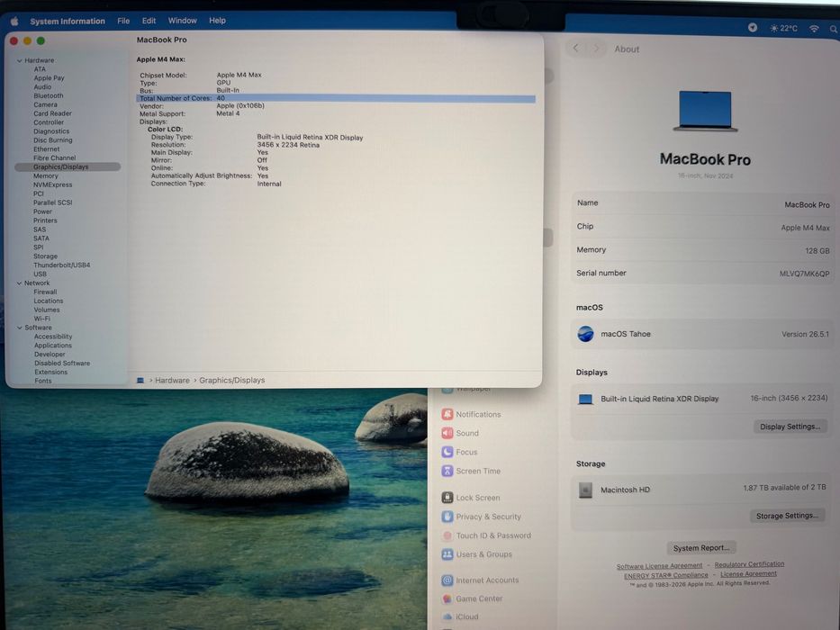Click the Built-in Liquid Retina XDR Display icon
This screenshot has width=840, height=630.
click(x=585, y=399)
